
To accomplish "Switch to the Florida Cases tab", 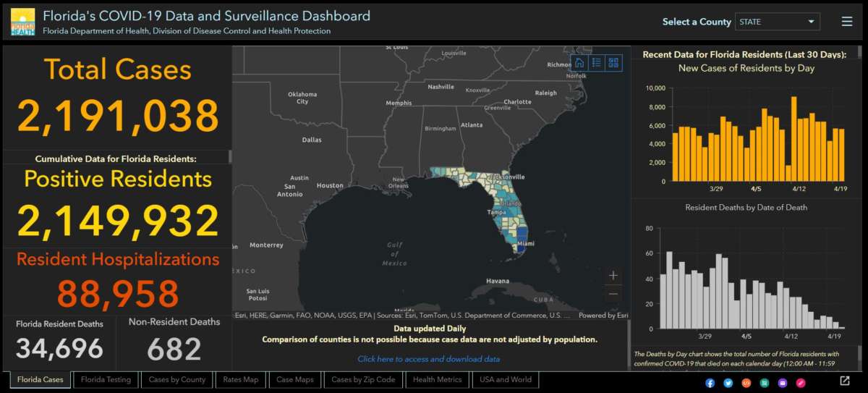I will click(x=41, y=379).
